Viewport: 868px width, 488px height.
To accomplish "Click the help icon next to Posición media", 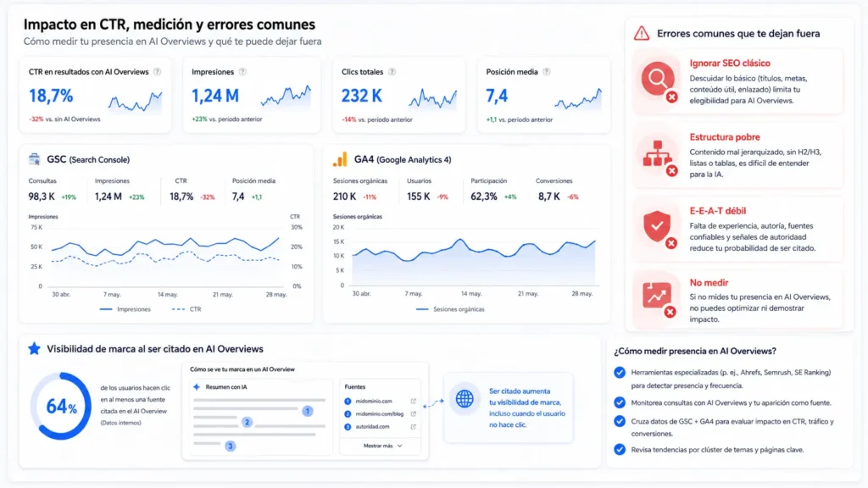I will [x=547, y=72].
